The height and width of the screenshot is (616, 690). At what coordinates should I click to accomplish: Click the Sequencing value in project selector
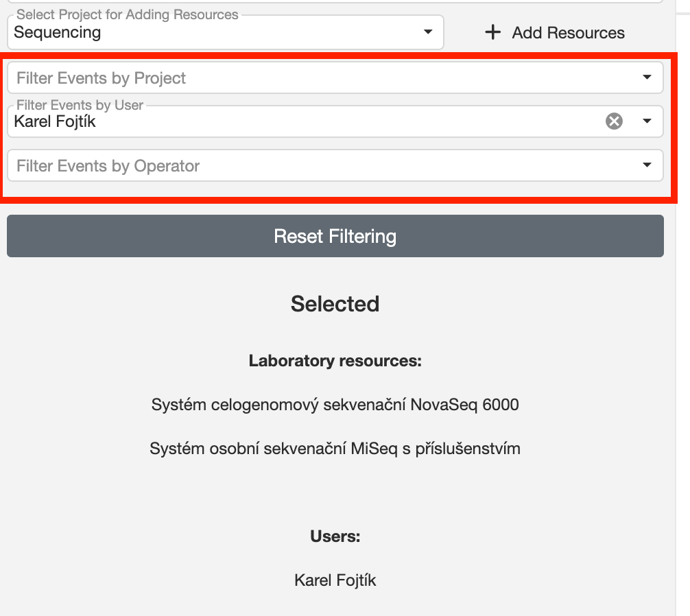58,32
